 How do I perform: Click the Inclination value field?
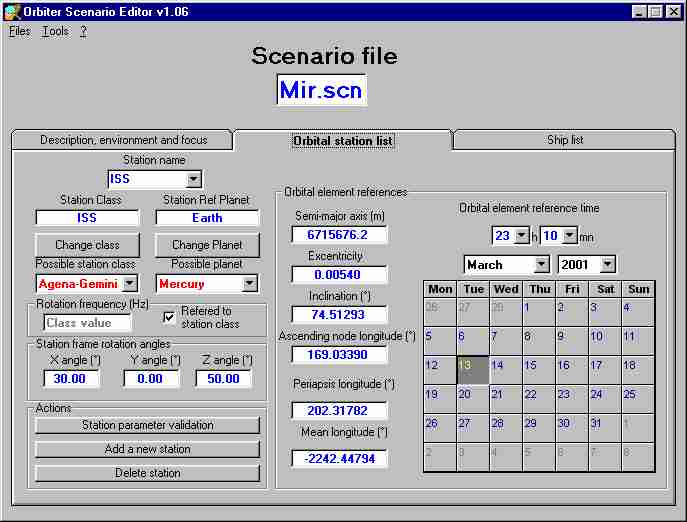click(x=339, y=315)
